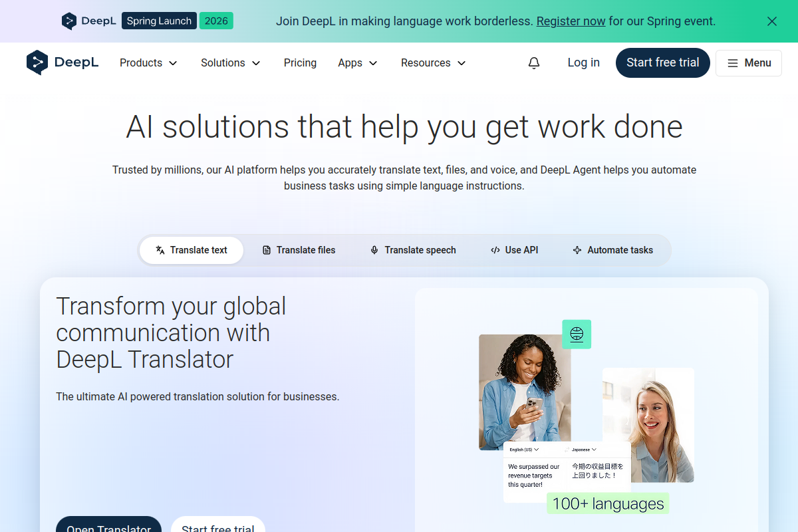Expand the Resources dropdown
Viewport: 798px width, 532px height.
pyautogui.click(x=433, y=63)
